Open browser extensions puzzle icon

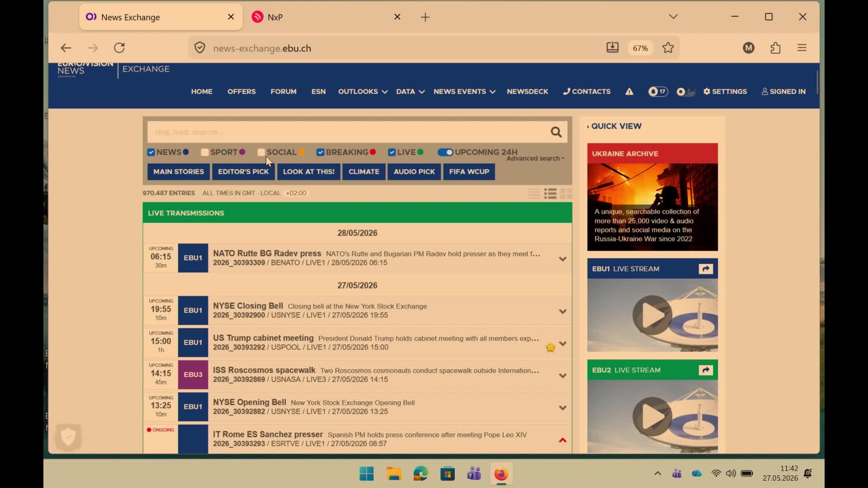[x=776, y=47]
